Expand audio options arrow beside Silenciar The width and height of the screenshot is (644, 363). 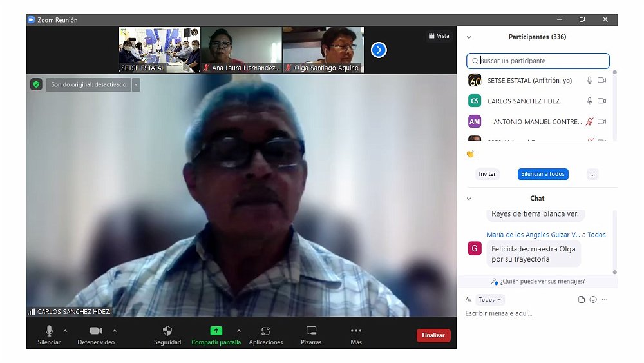65,331
